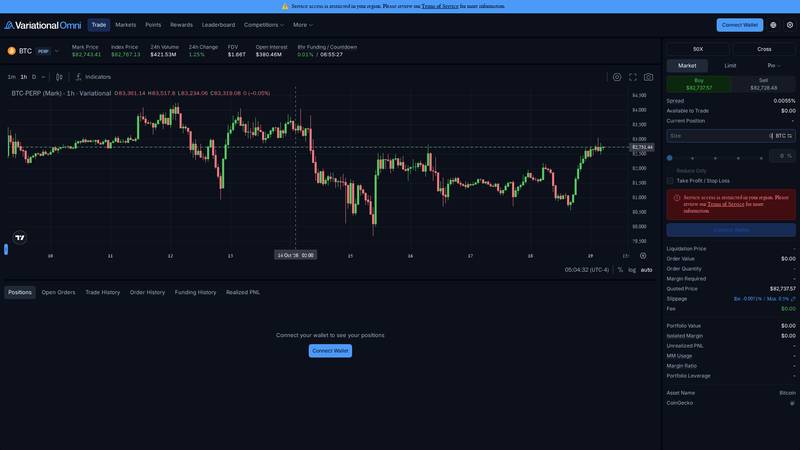The image size is (800, 450).
Task: Open the Variational Omni home logo
Action: click(x=43, y=25)
